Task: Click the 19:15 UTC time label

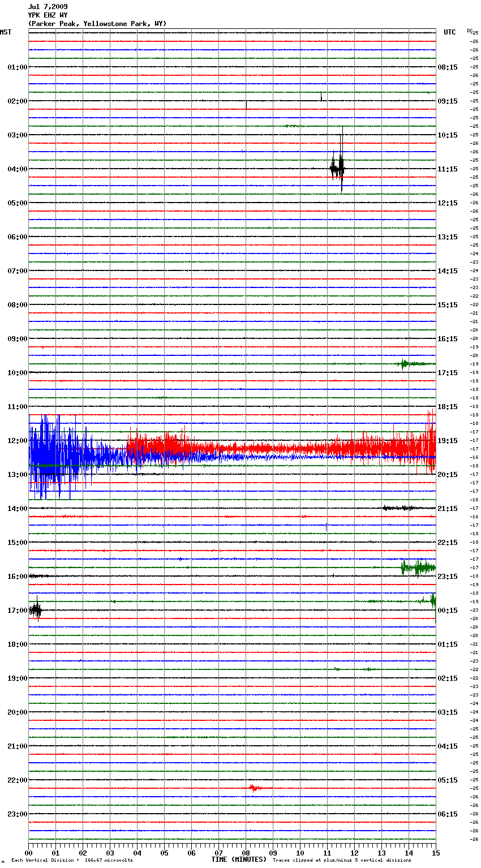Action: click(x=448, y=441)
